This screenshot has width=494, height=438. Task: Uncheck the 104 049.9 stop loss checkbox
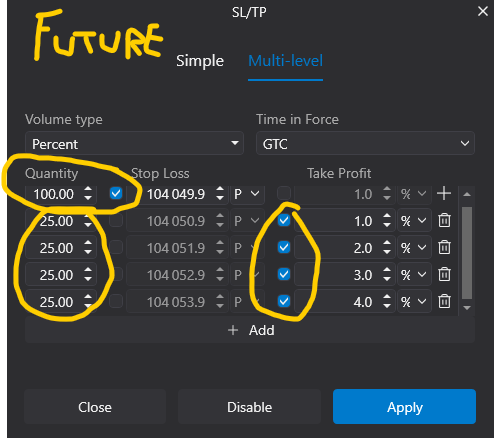(116, 193)
